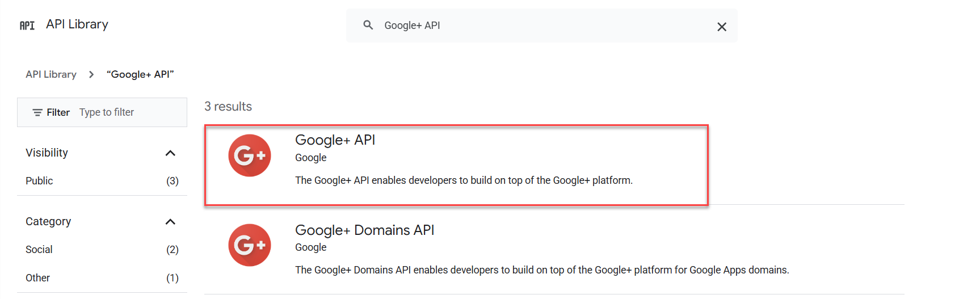980x299 pixels.
Task: Click the Category heading label
Action: tap(48, 221)
